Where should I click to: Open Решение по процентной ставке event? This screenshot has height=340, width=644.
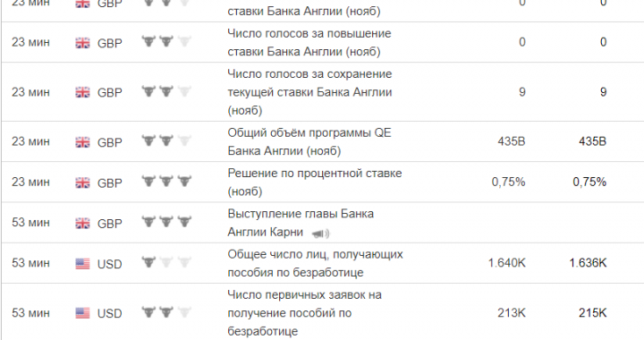pos(315,183)
